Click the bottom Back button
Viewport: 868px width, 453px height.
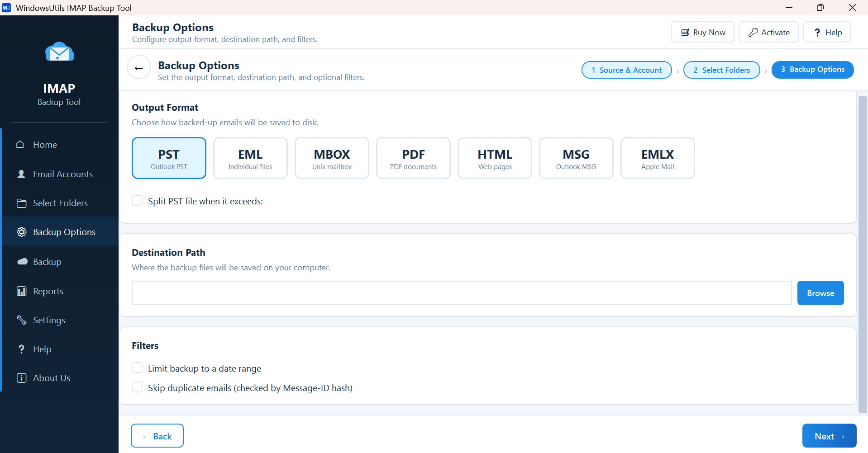[x=157, y=436]
